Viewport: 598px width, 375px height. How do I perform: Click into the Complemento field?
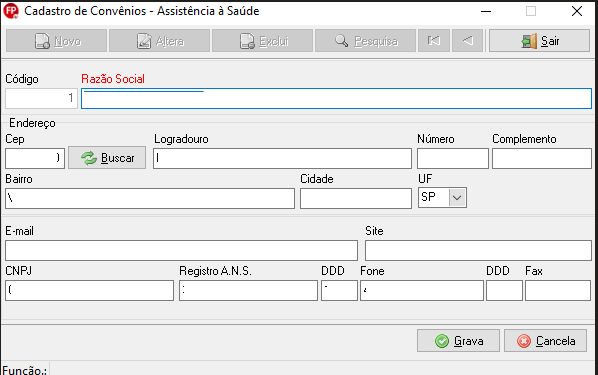[542, 158]
